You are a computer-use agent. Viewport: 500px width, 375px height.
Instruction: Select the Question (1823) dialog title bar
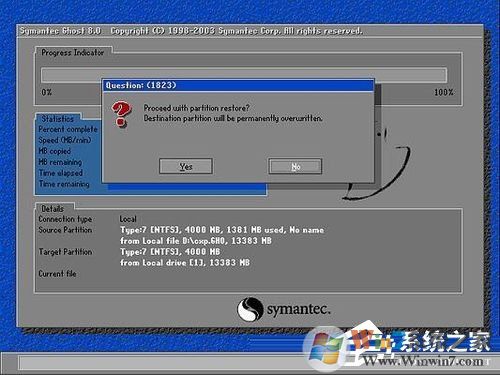(x=238, y=85)
